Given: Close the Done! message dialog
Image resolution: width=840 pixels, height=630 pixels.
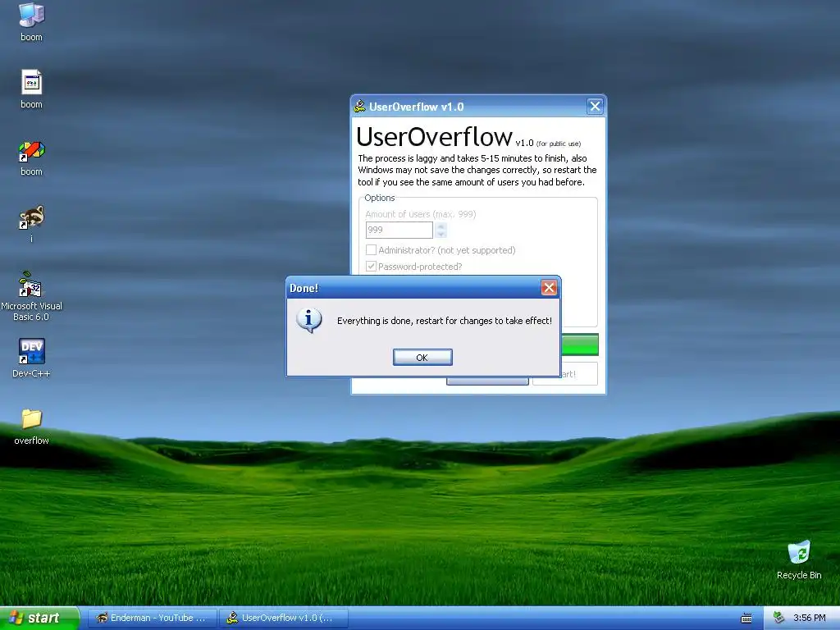Looking at the screenshot, I should click(x=549, y=288).
